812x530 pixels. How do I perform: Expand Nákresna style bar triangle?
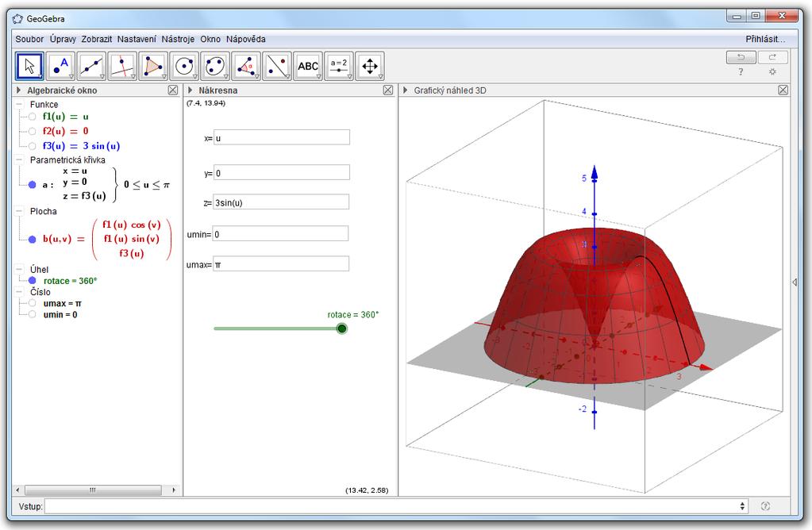[190, 90]
